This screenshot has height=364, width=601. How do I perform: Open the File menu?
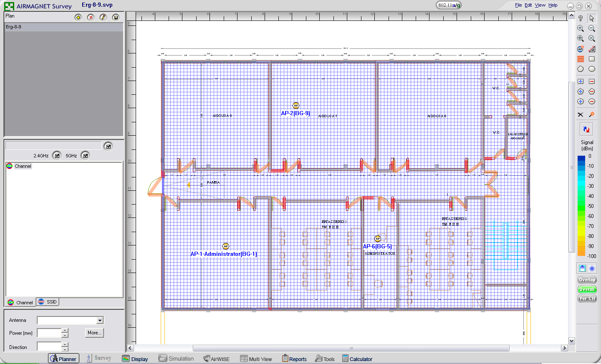pos(518,5)
